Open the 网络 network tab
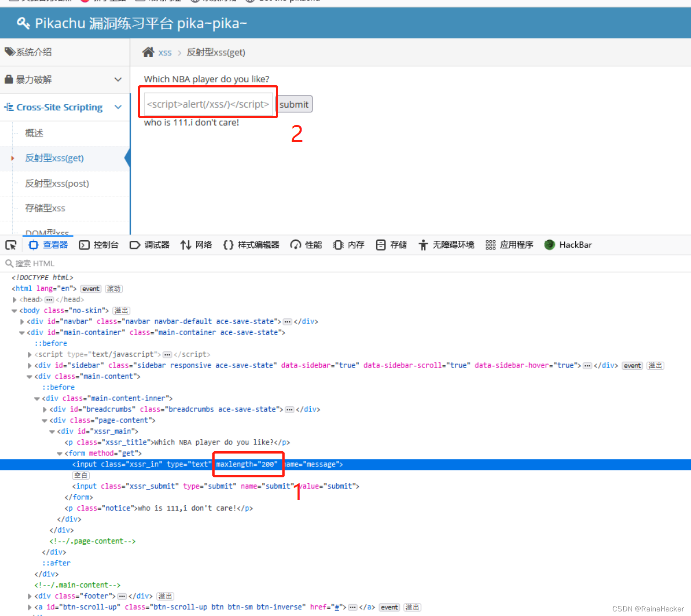691x616 pixels. [x=196, y=245]
